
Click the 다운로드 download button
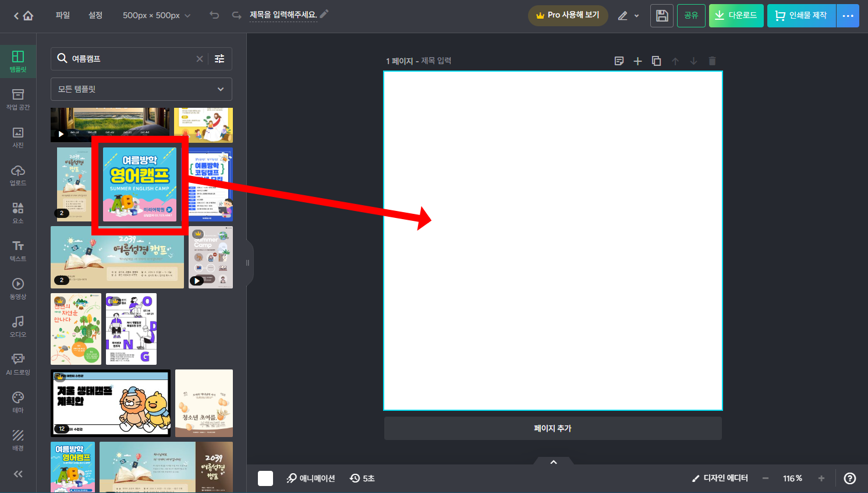(x=736, y=16)
